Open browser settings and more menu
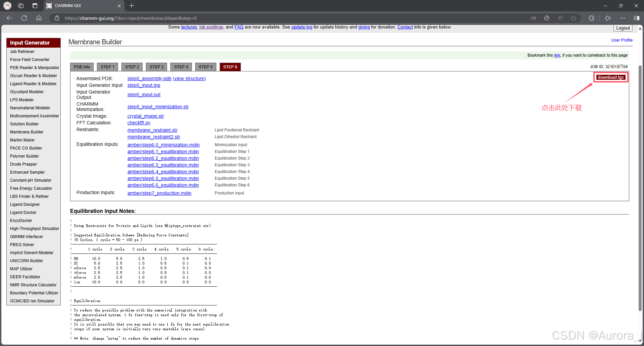 (623, 18)
